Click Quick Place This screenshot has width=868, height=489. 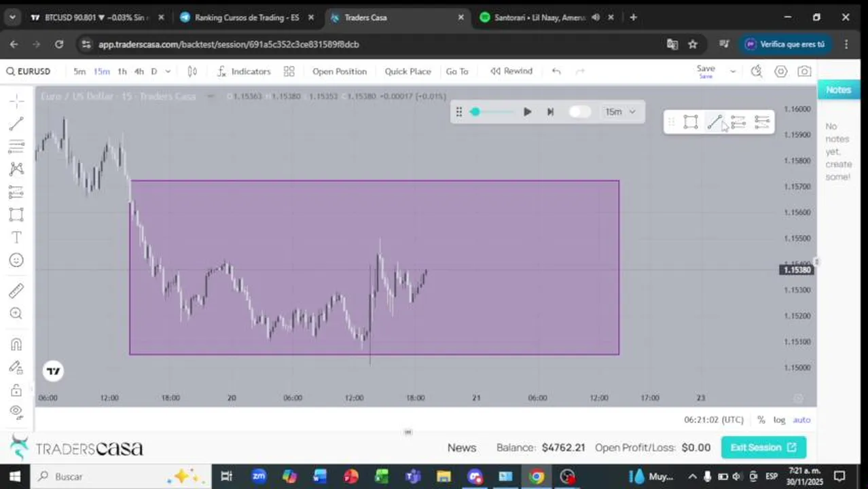coord(408,71)
